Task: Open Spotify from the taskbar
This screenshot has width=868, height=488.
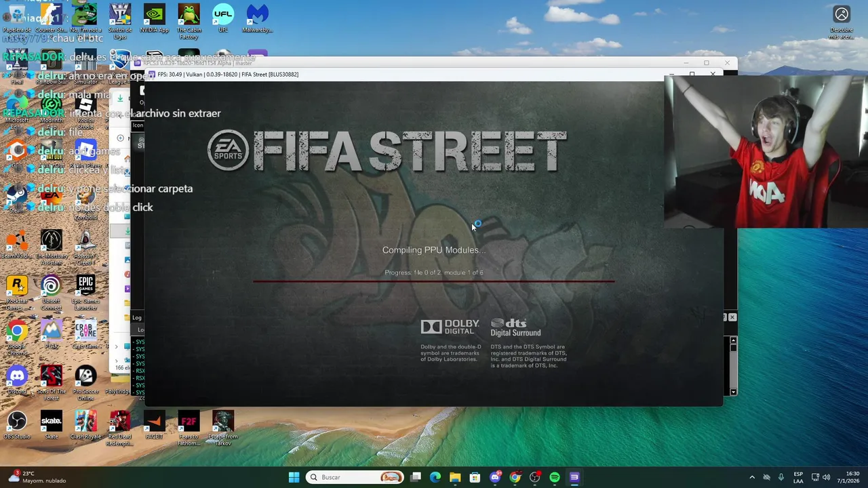Action: [x=555, y=477]
